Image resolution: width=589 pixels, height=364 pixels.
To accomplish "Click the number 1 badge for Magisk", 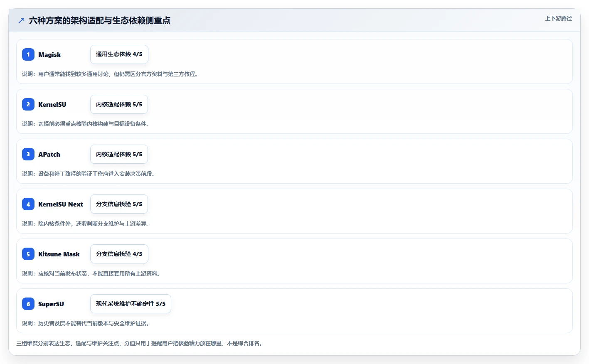I will [28, 54].
